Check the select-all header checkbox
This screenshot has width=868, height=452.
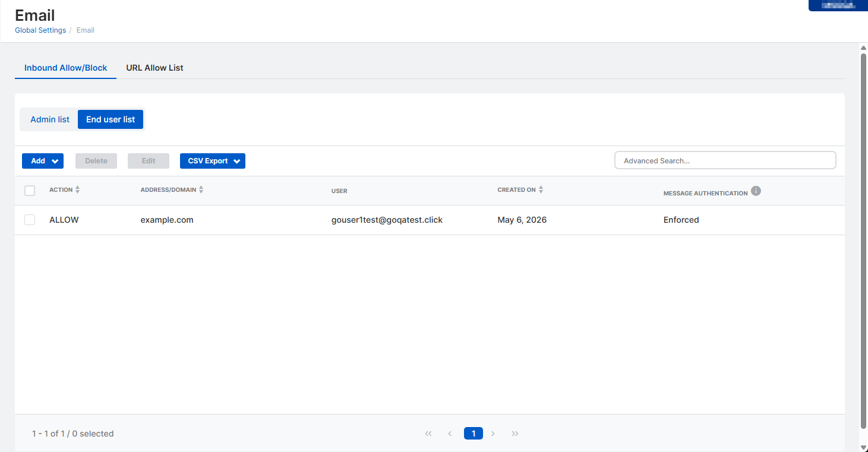point(30,191)
